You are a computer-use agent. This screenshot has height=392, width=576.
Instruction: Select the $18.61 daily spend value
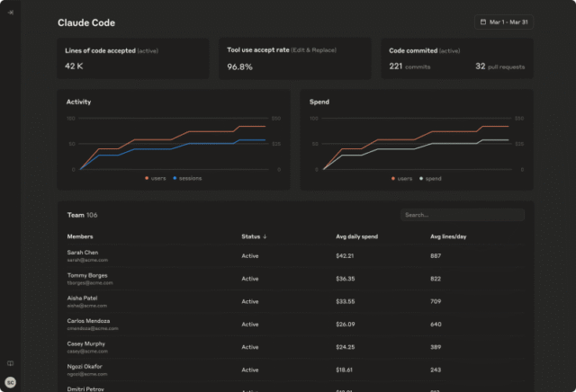pos(344,370)
